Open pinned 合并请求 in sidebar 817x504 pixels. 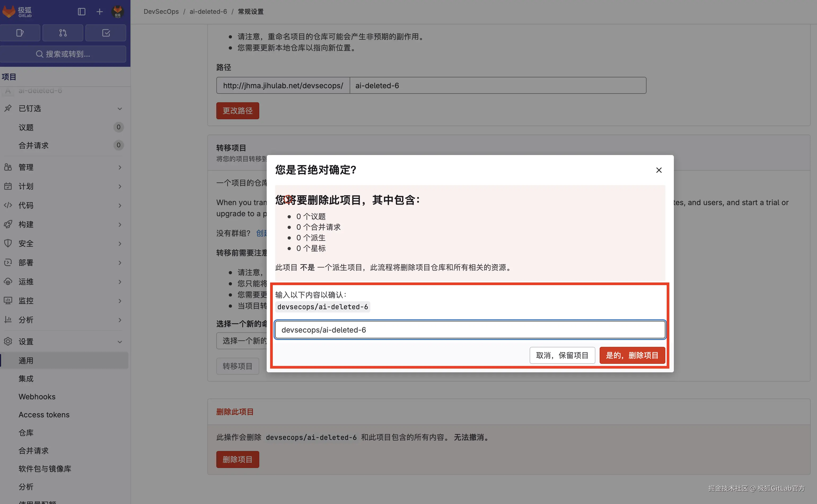[x=64, y=145]
